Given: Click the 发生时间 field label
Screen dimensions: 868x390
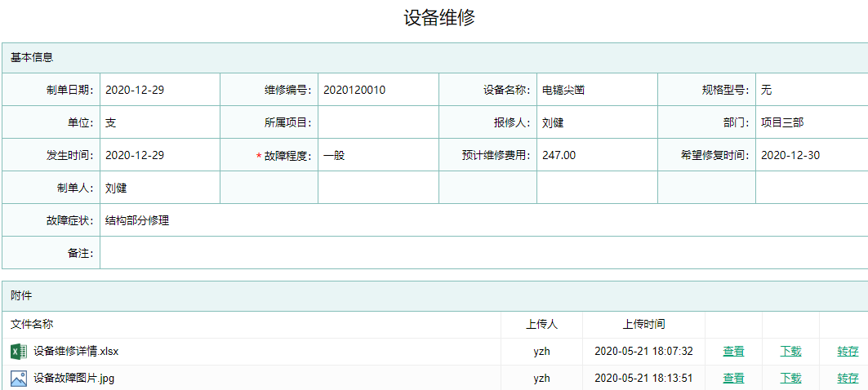Looking at the screenshot, I should click(69, 156).
